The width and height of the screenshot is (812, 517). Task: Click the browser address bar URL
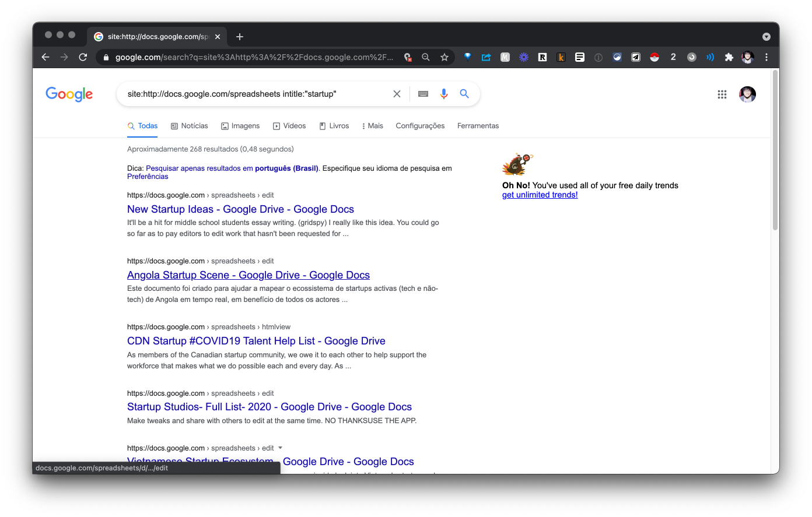click(254, 57)
